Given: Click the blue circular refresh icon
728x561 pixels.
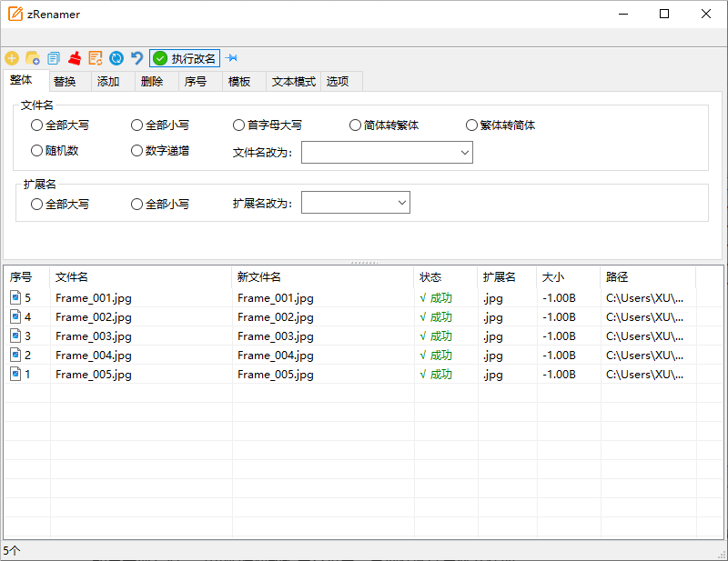Looking at the screenshot, I should pos(116,58).
